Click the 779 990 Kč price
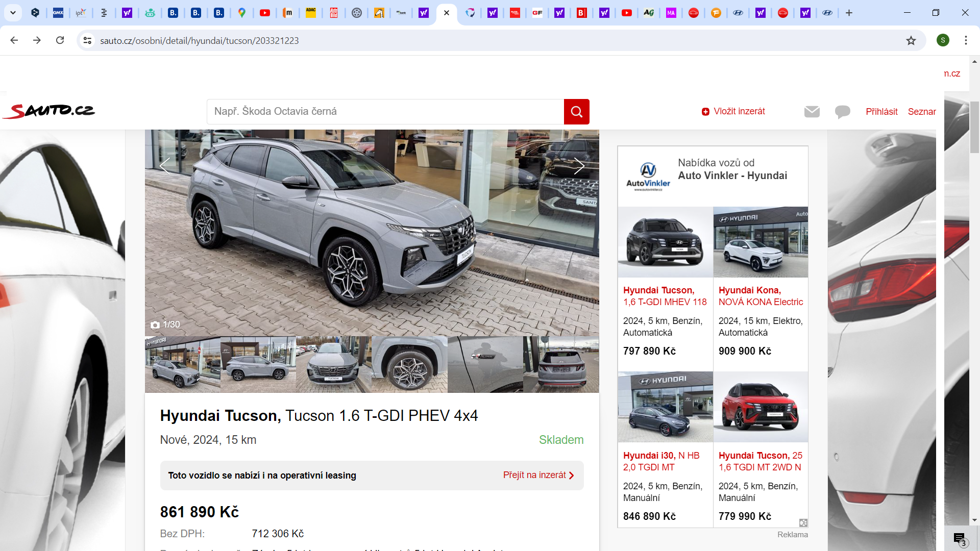The width and height of the screenshot is (980, 551). 745,516
